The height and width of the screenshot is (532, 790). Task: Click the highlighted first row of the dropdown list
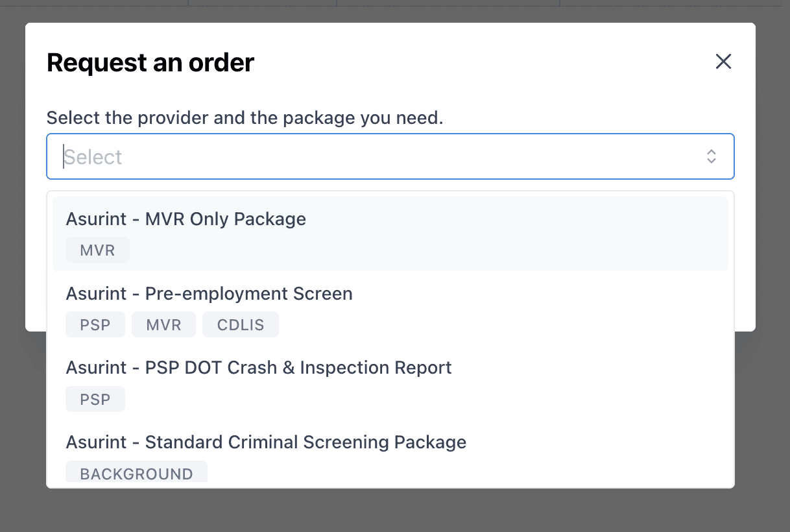coord(454,234)
